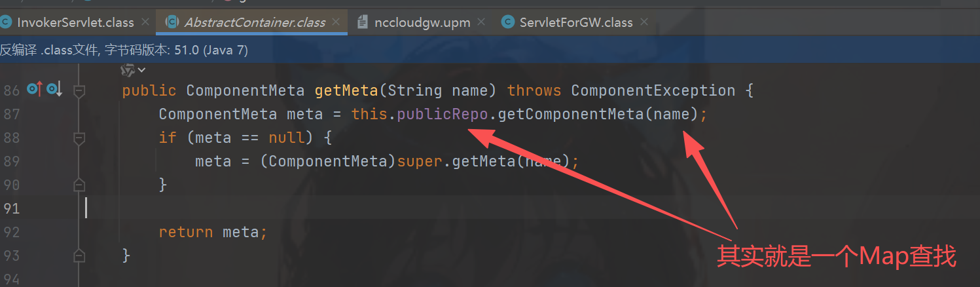Screen dimensions: 980x287
Task: Click the InvokerServlet.class class icon
Action: pyautogui.click(x=6, y=22)
